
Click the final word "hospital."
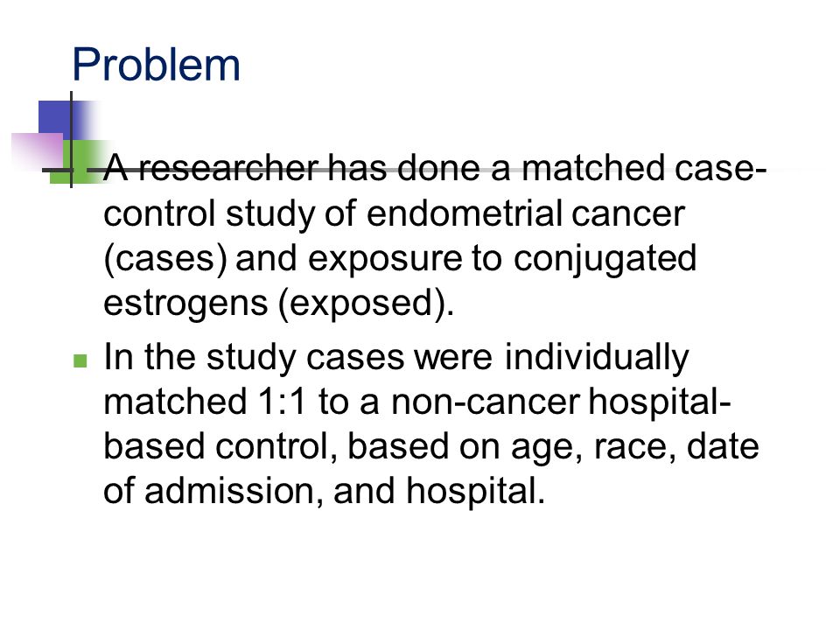pos(475,492)
